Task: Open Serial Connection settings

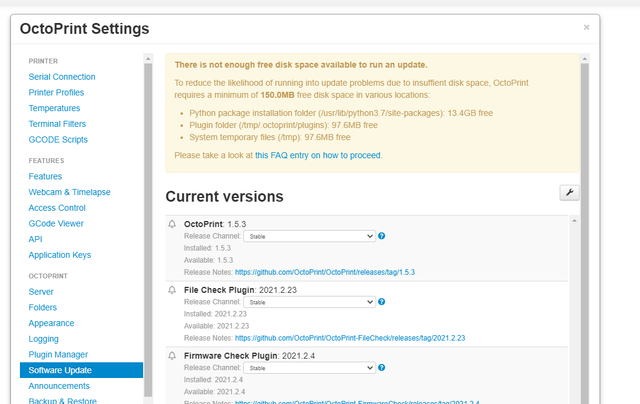Action: tap(62, 77)
